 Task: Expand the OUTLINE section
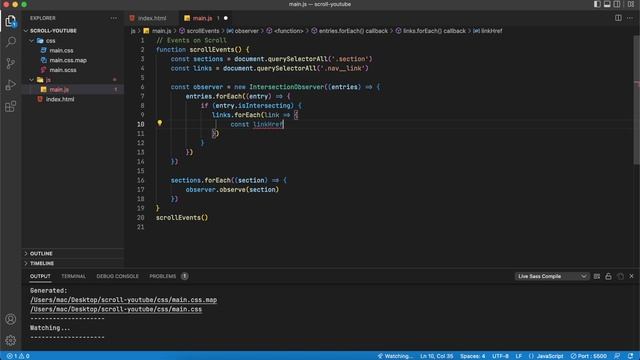point(41,253)
